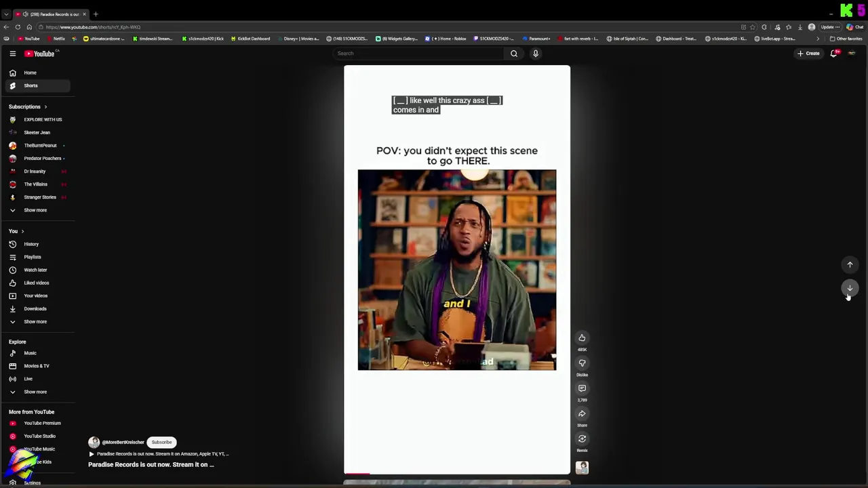Open a new browser tab
The width and height of the screenshot is (868, 488).
96,14
